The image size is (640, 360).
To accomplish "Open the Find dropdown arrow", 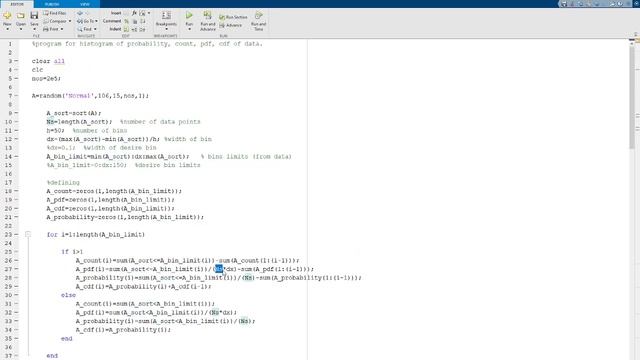I will point(95,29).
